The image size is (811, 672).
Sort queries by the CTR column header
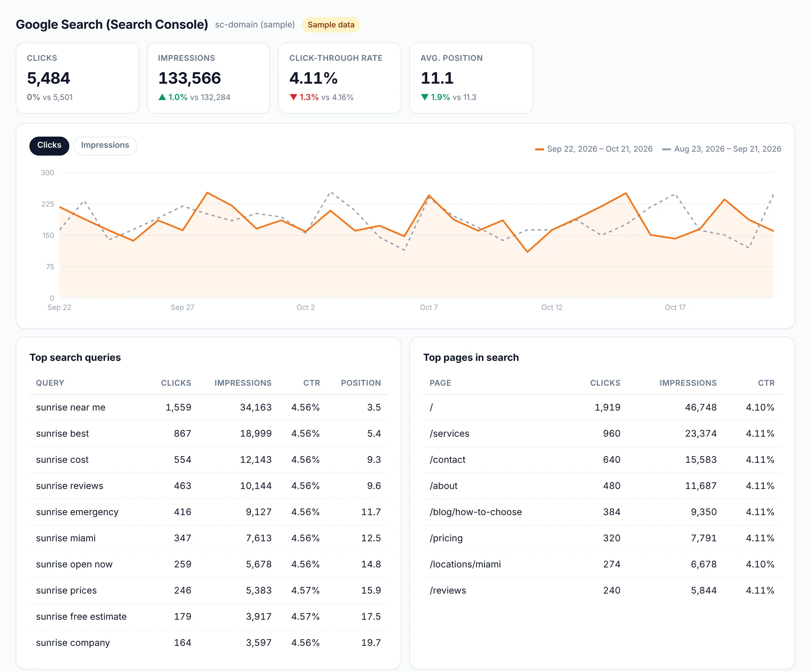311,383
